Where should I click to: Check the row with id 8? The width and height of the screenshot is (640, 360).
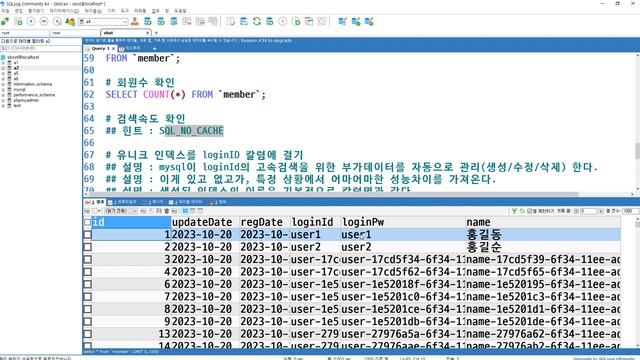[x=87, y=309]
